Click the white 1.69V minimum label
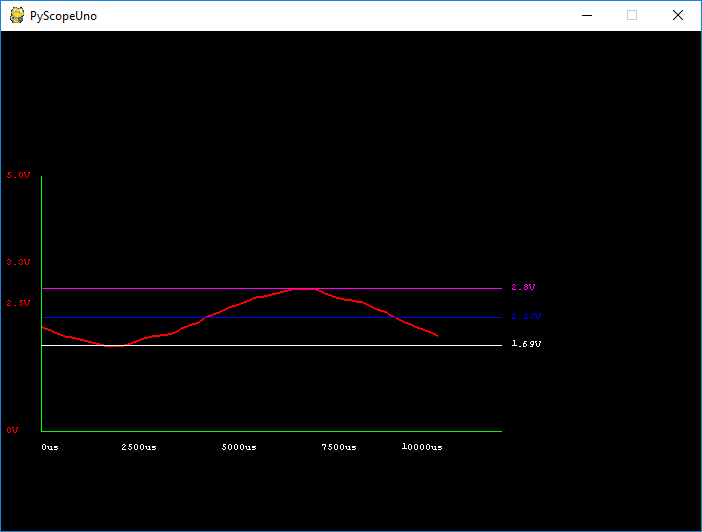This screenshot has width=702, height=532. [x=526, y=344]
